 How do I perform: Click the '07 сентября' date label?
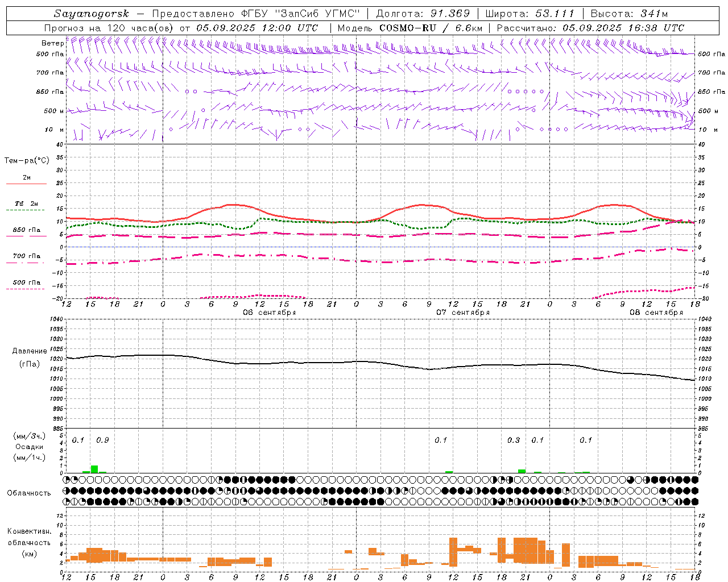[x=463, y=313]
